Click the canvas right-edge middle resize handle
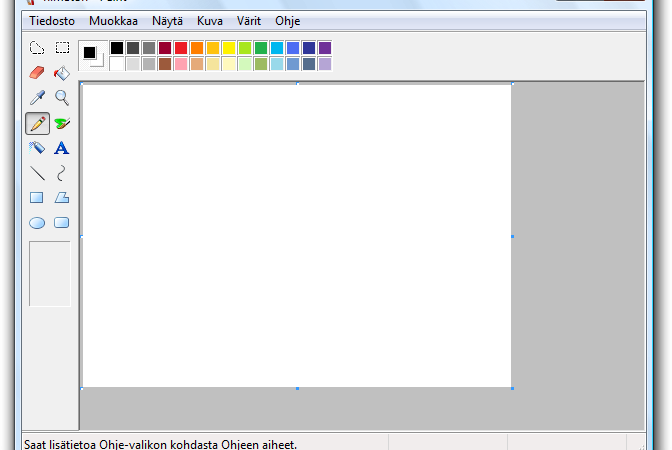 513,236
